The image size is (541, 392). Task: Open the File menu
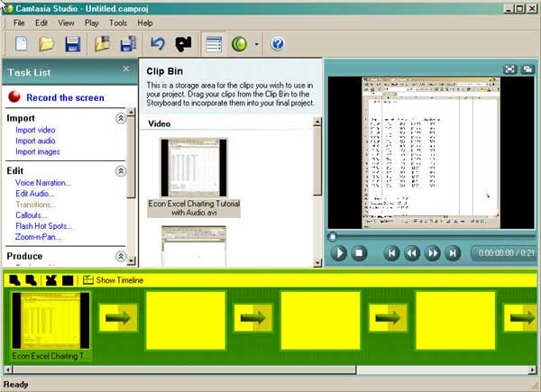pos(19,23)
